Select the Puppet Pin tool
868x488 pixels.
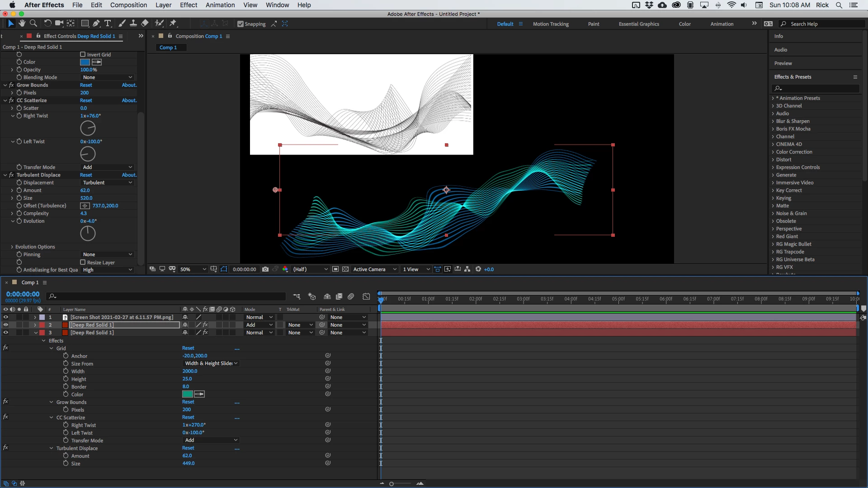[173, 23]
